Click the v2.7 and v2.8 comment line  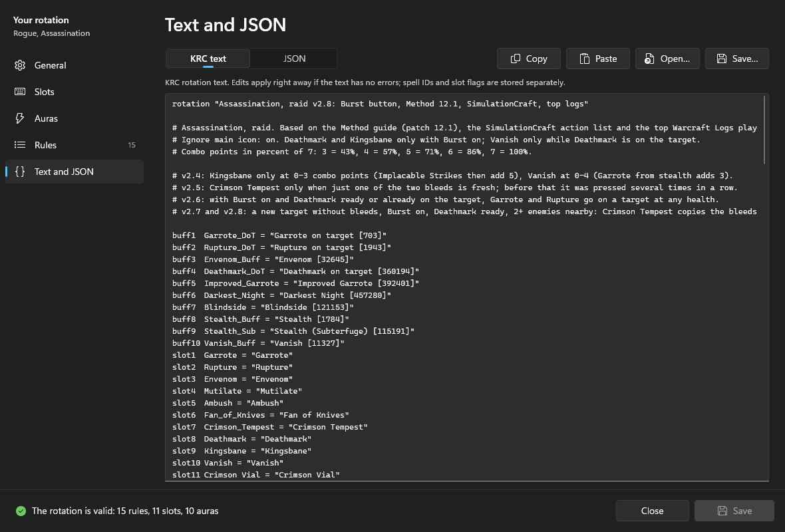coord(464,211)
